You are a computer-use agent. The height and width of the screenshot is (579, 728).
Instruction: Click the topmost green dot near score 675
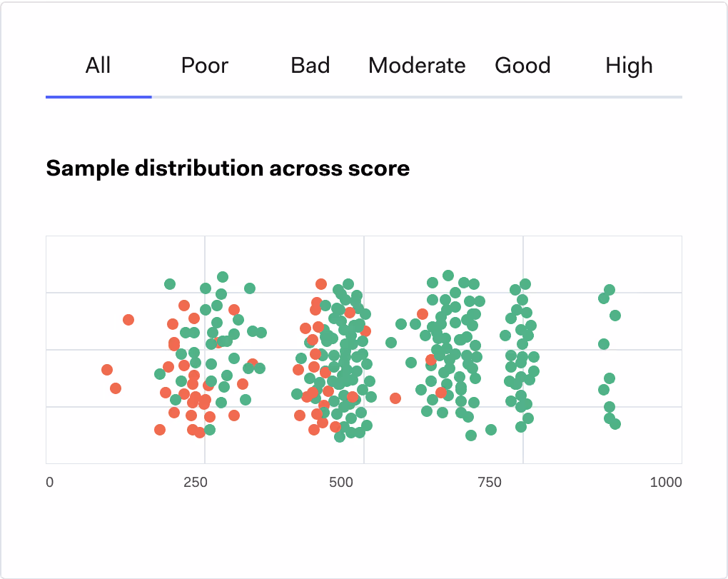pyautogui.click(x=448, y=275)
